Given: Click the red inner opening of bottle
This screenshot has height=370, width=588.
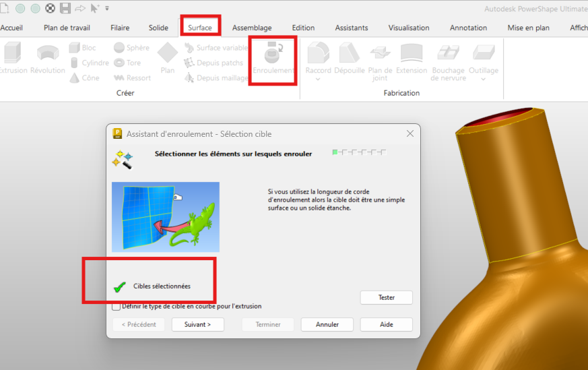Looking at the screenshot, I should pyautogui.click(x=498, y=117).
